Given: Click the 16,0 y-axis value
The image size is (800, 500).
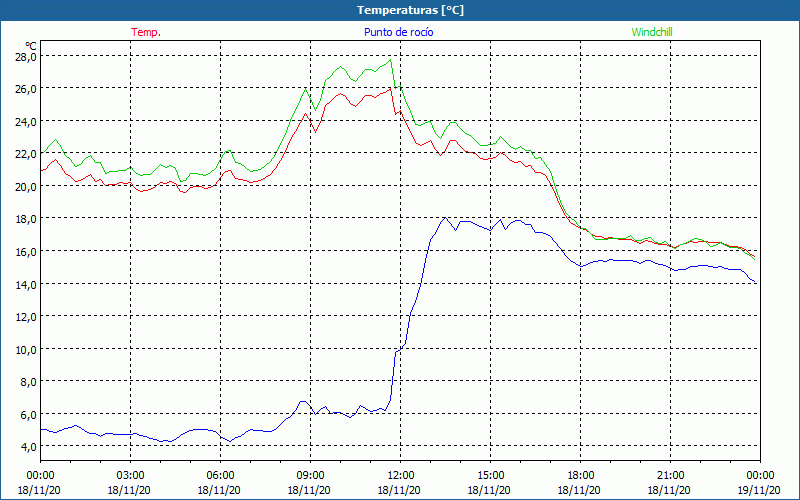Looking at the screenshot, I should (25, 251).
